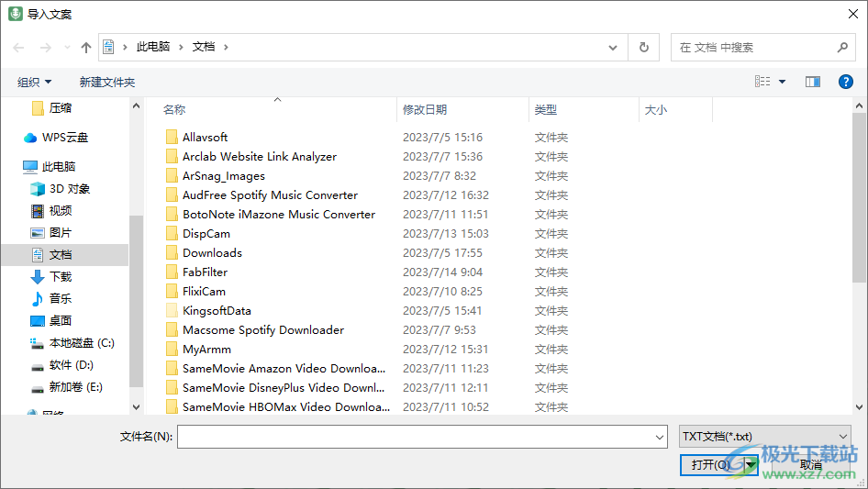Expand the chevron after 文档 breadcrumb

[x=226, y=48]
